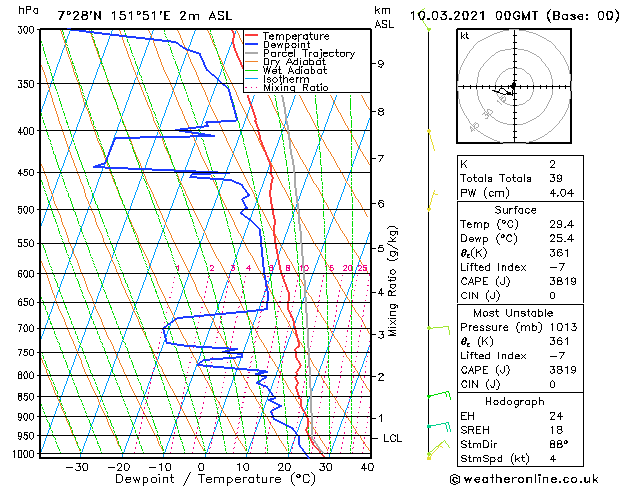Screen dimensions: 629x486
Task: Click the wind barb at 400 hPa level
Action: pyautogui.click(x=431, y=140)
